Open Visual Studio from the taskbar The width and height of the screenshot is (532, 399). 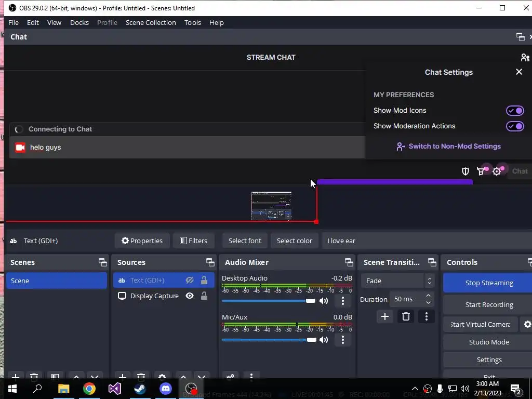115,389
